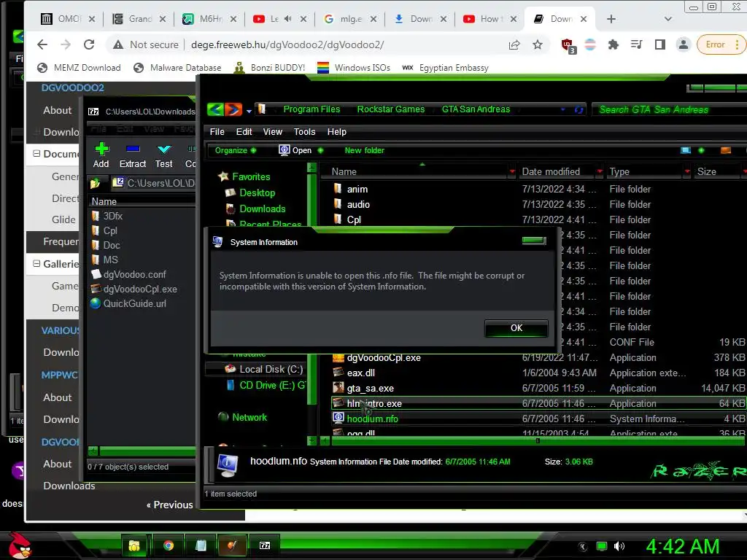The height and width of the screenshot is (560, 747).
Task: Open Explorer Edit menu
Action: click(x=244, y=132)
